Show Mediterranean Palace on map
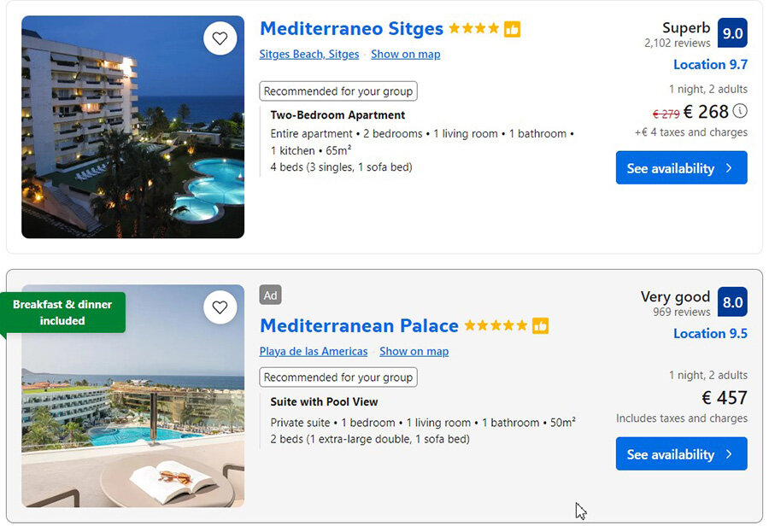 pyautogui.click(x=414, y=351)
